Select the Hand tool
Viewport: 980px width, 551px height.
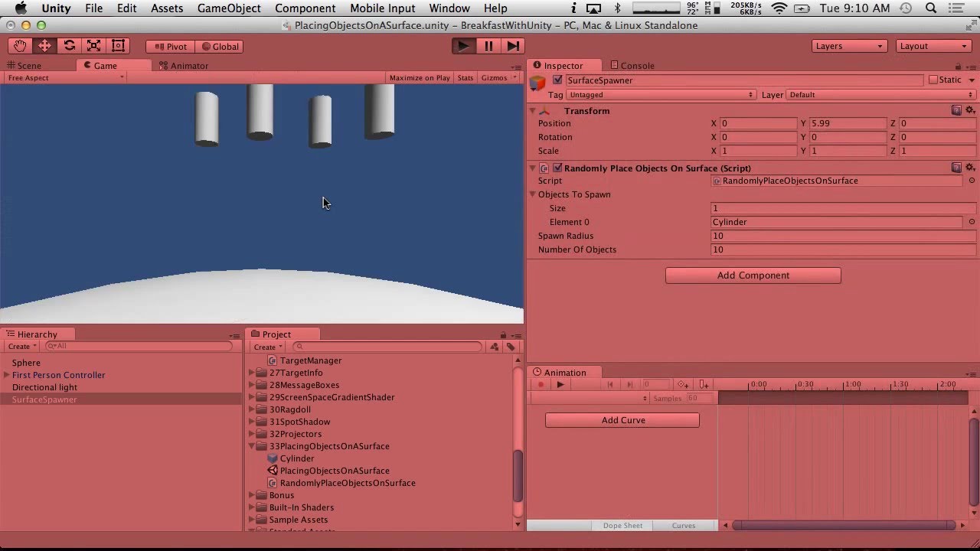point(20,46)
